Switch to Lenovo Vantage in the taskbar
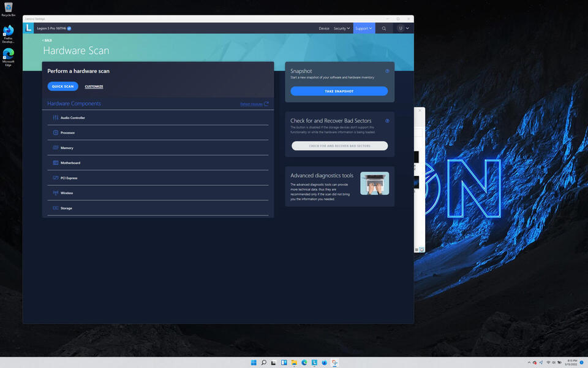 point(314,362)
